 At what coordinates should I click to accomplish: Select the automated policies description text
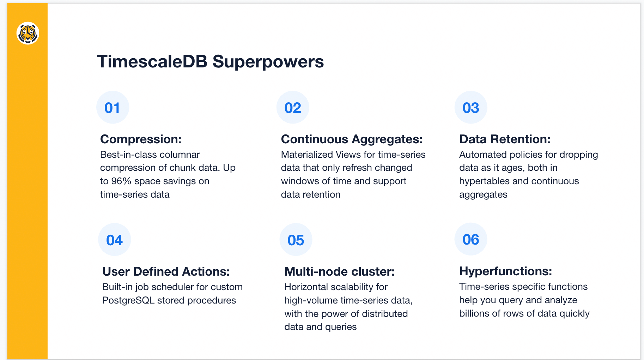click(529, 174)
